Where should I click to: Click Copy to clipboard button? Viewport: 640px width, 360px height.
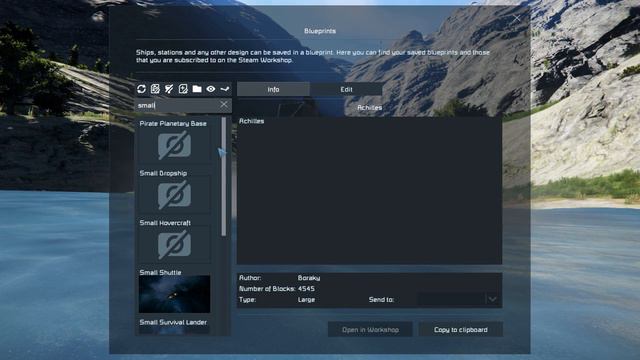click(x=460, y=329)
